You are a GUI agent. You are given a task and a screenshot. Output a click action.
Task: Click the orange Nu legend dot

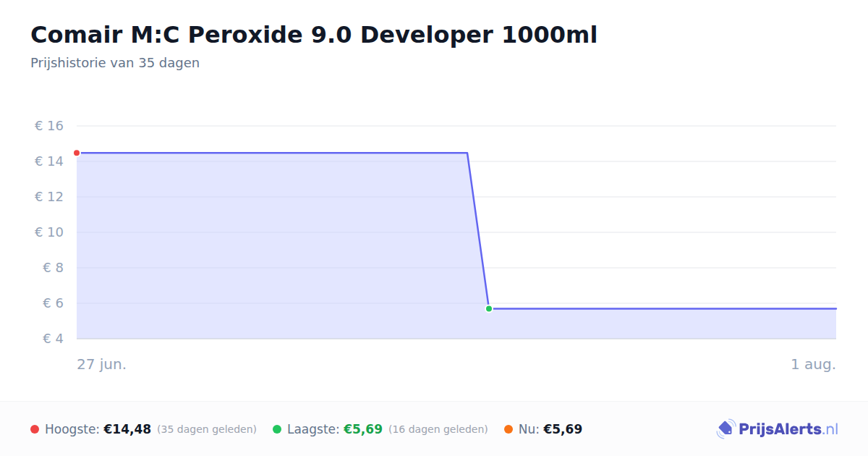tap(509, 429)
